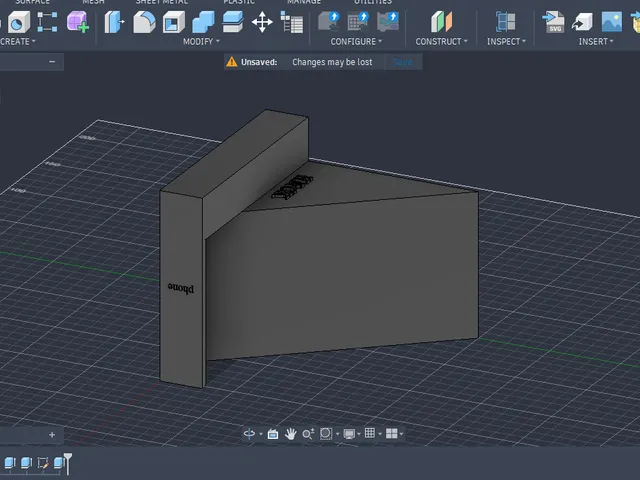Click the Display Settings monitor icon

pyautogui.click(x=349, y=434)
